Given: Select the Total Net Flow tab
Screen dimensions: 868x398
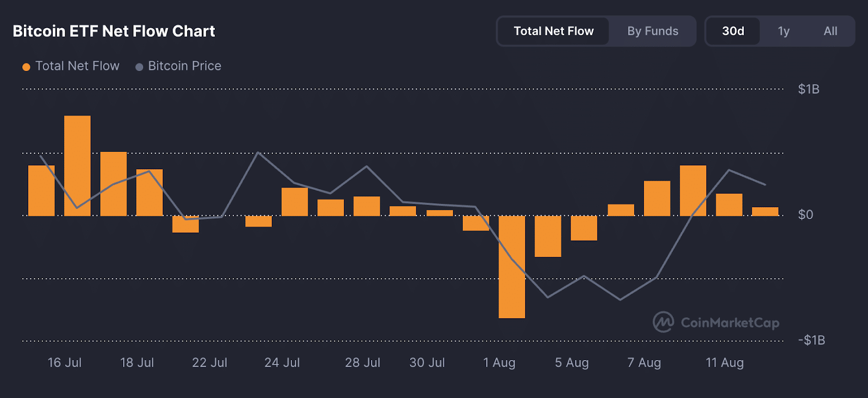Looking at the screenshot, I should coord(552,31).
